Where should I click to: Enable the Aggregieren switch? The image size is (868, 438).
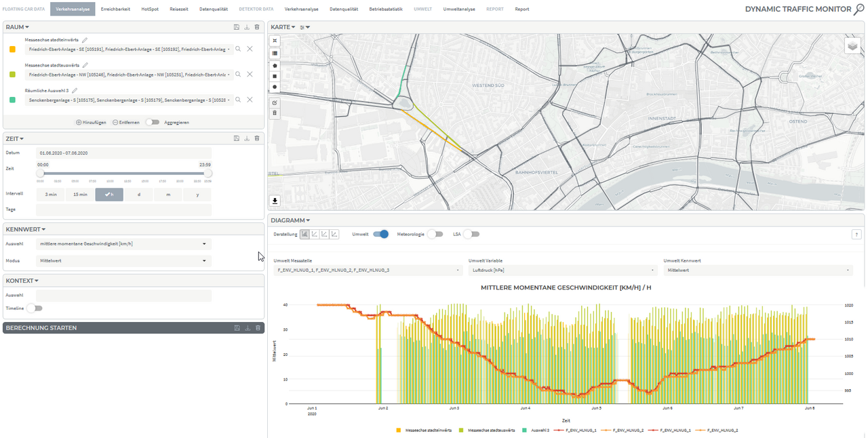point(153,122)
